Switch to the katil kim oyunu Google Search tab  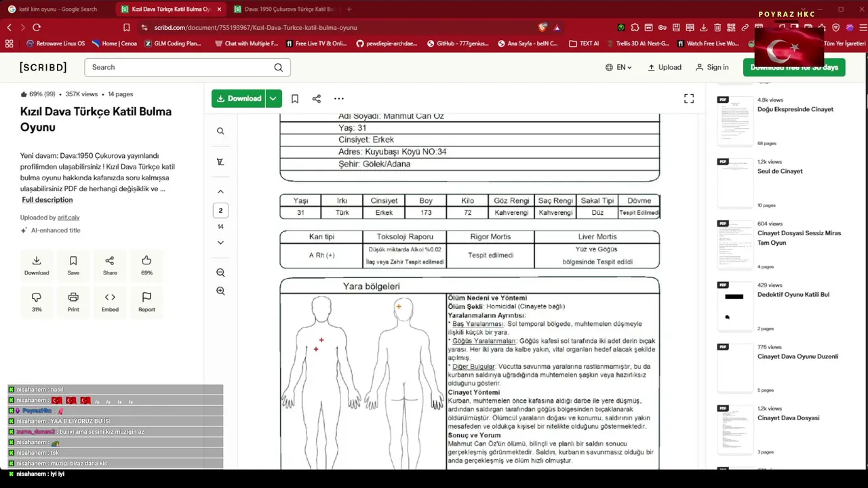57,9
